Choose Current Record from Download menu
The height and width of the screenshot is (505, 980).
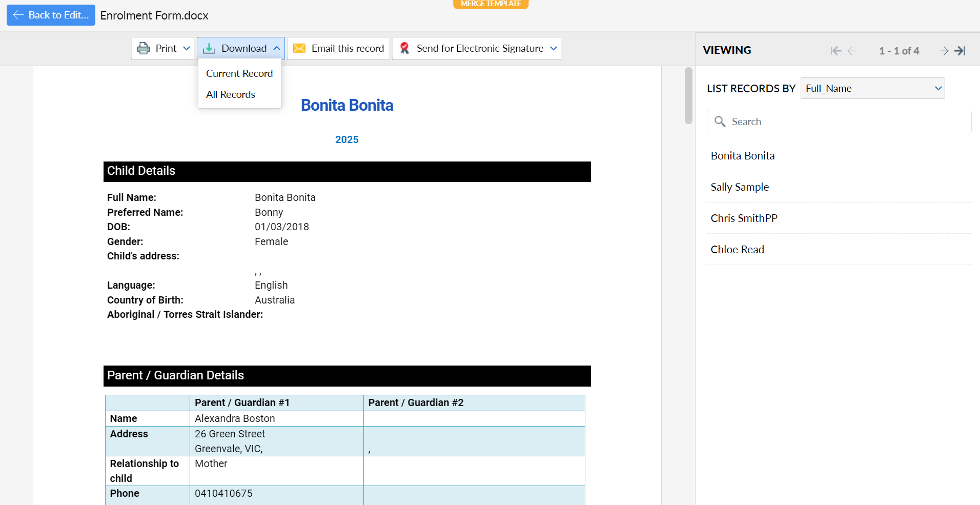(239, 73)
